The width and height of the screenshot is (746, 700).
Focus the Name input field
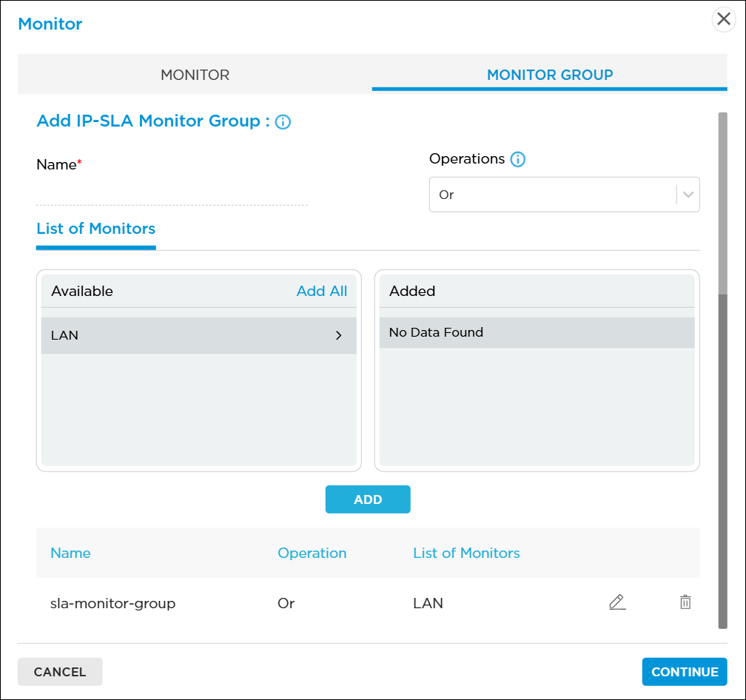tap(172, 193)
